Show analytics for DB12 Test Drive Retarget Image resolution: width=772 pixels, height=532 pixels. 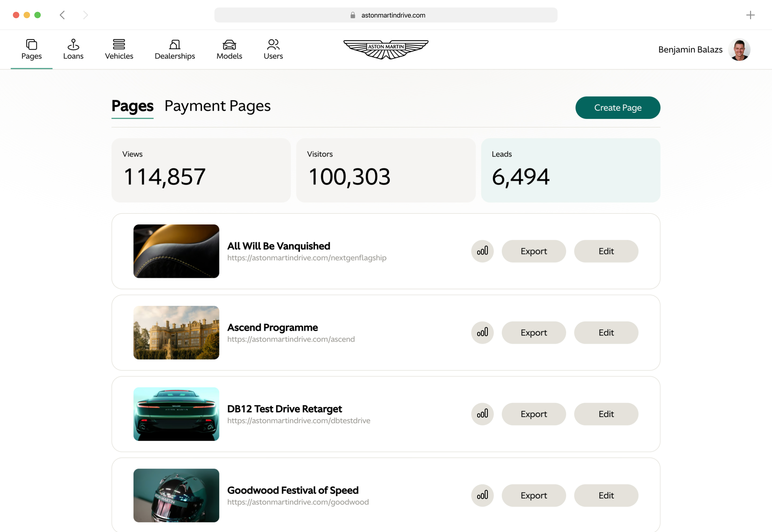pyautogui.click(x=482, y=414)
